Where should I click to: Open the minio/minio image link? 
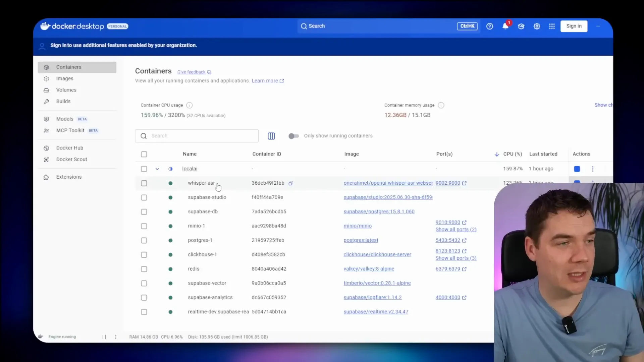pyautogui.click(x=358, y=226)
